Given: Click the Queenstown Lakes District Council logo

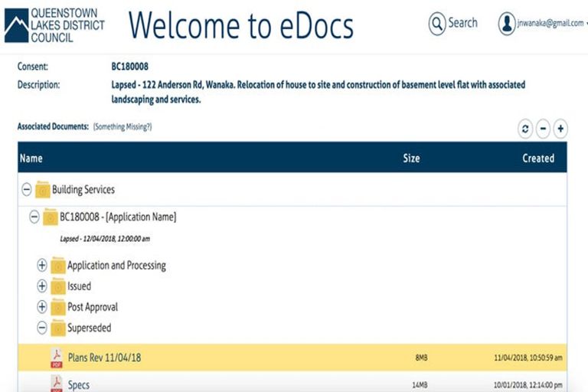Looking at the screenshot, I should point(54,24).
